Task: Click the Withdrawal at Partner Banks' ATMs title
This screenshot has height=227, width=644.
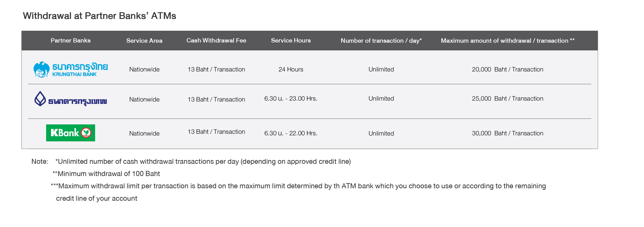Action: pos(100,16)
